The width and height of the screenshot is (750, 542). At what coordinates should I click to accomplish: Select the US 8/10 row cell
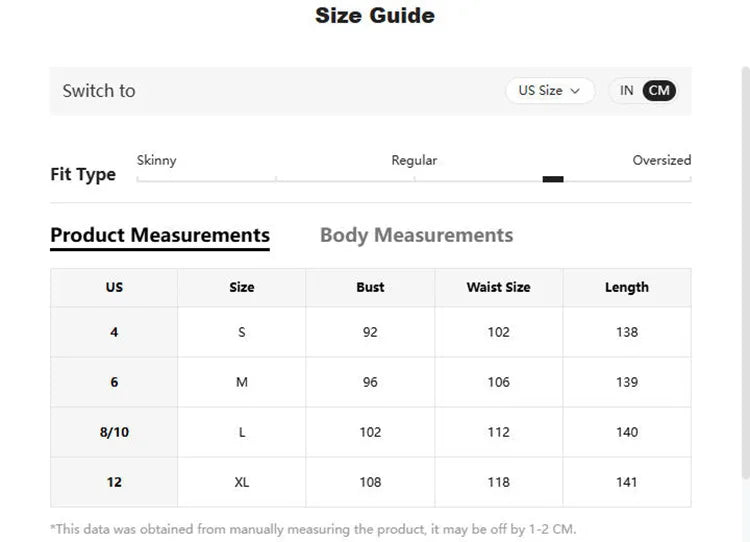[x=114, y=432]
